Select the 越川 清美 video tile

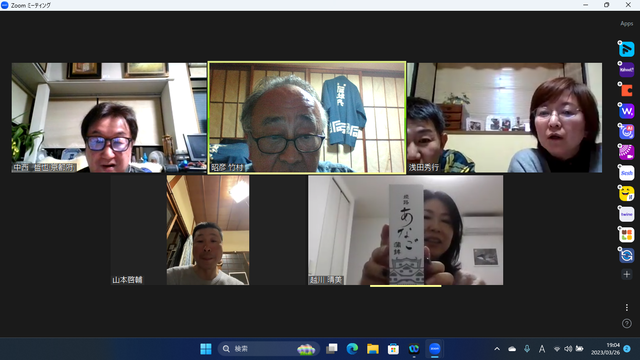tap(406, 230)
